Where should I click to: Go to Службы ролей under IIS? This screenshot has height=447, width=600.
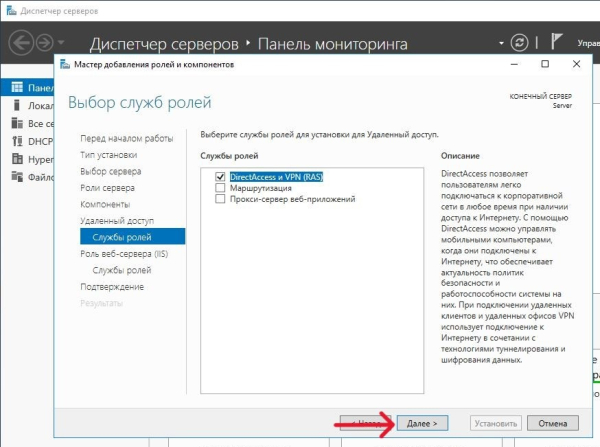coord(122,270)
